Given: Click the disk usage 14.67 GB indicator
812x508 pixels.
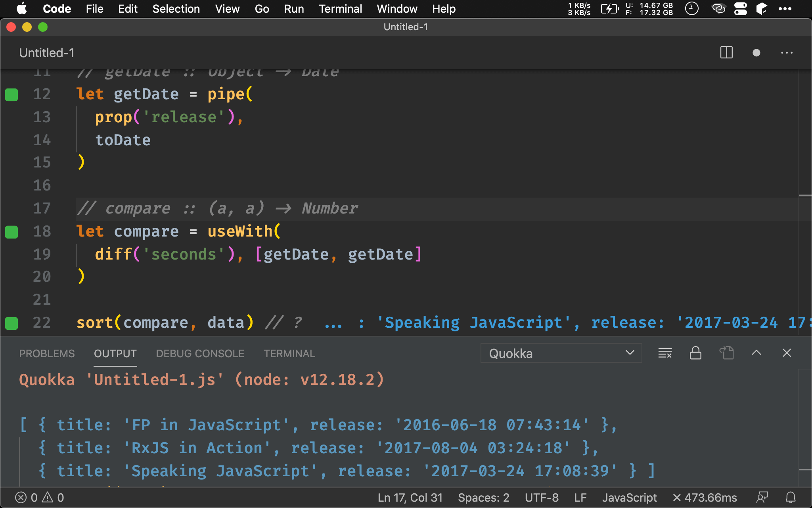Looking at the screenshot, I should (x=649, y=9).
